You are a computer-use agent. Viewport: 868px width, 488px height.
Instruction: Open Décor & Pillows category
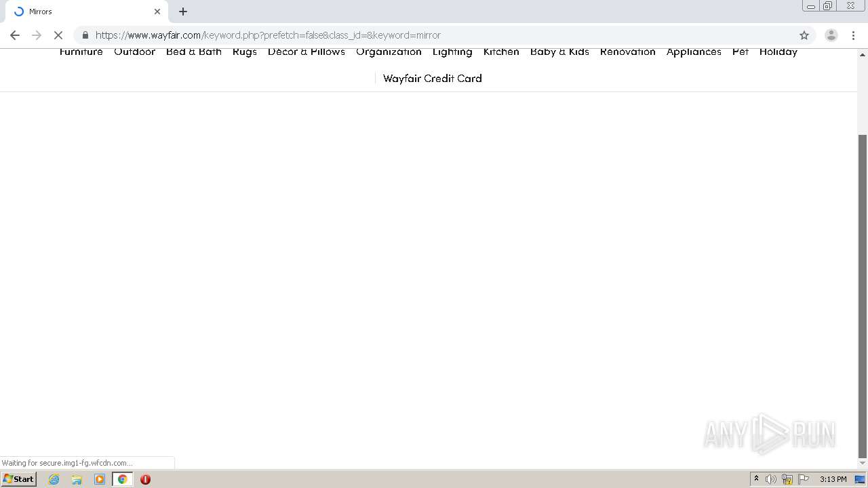[x=307, y=52]
